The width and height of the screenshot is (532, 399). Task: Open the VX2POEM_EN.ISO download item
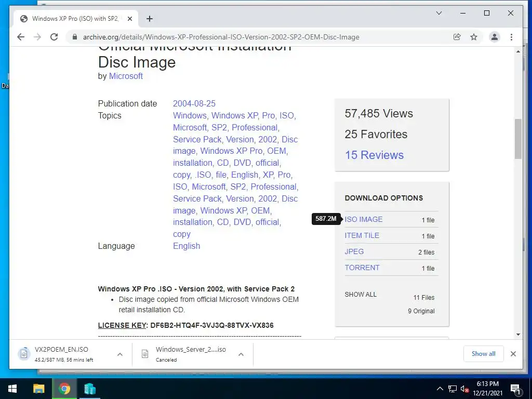pyautogui.click(x=64, y=354)
